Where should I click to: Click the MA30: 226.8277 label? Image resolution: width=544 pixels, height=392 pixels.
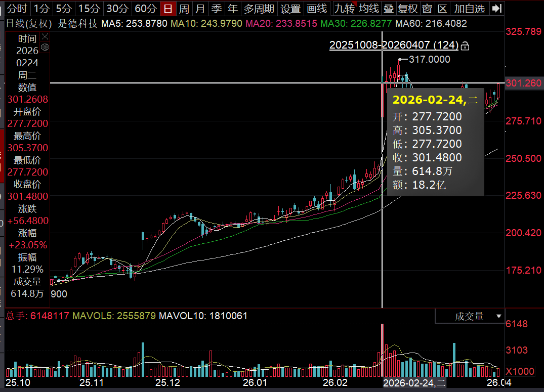(356, 24)
